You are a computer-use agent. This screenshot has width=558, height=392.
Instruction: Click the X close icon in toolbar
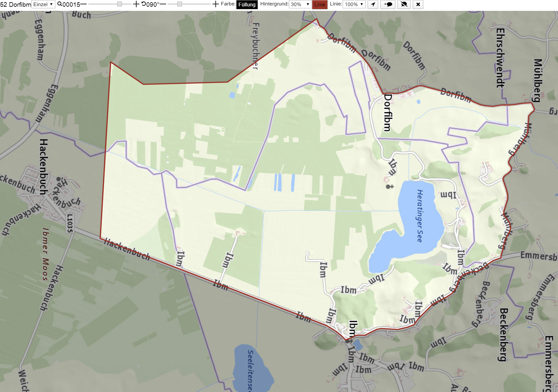tap(418, 4)
